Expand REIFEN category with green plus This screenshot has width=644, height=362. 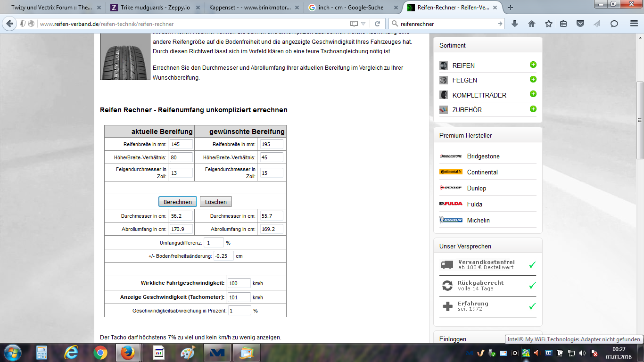tap(533, 65)
